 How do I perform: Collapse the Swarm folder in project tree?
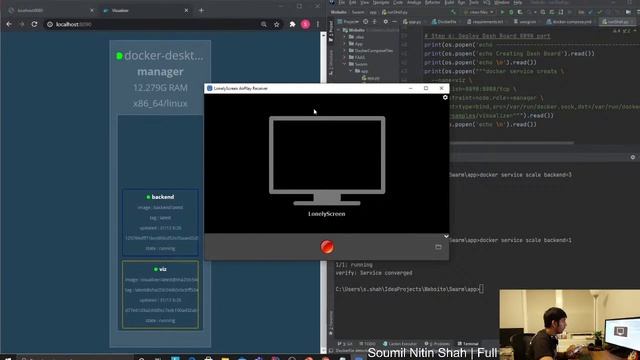click(x=345, y=64)
